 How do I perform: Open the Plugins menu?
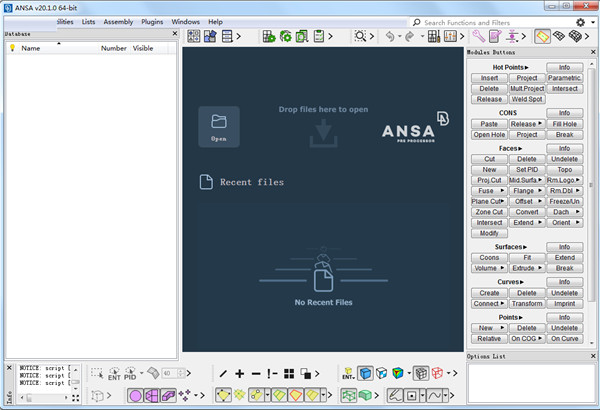click(x=152, y=22)
